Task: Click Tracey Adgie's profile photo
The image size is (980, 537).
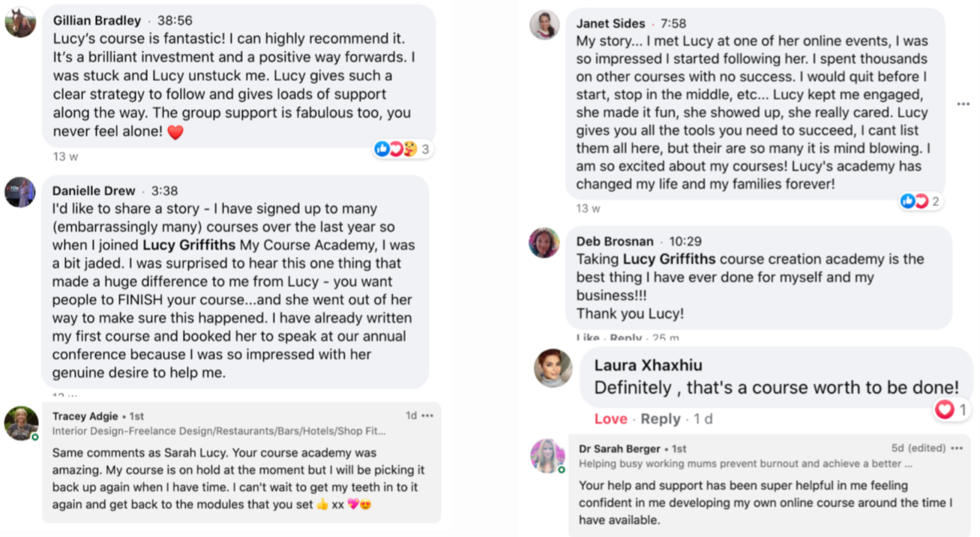Action: point(21,423)
